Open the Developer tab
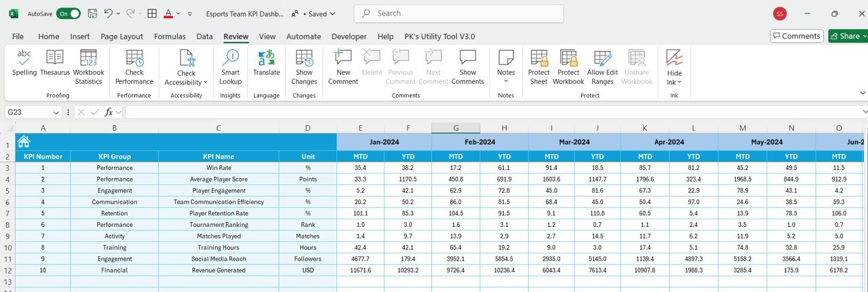Viewport: 868px width, 292px height. tap(349, 37)
